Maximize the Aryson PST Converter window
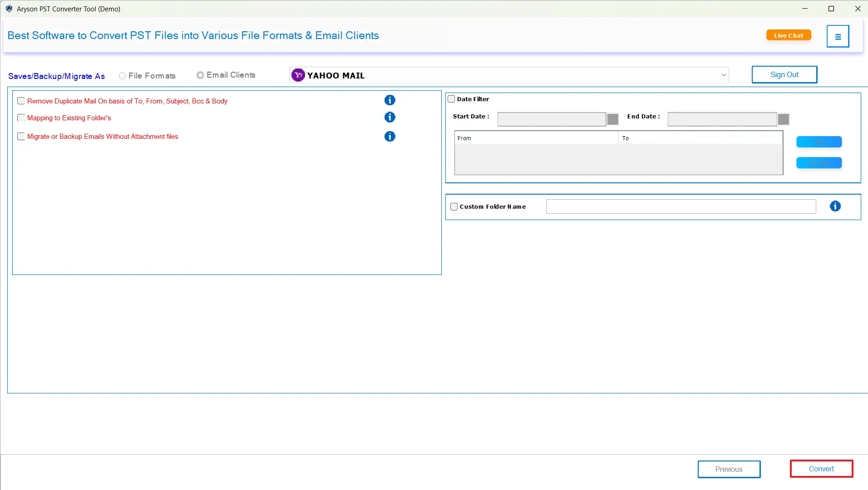Screen dimensions: 868x490 pyautogui.click(x=831, y=9)
